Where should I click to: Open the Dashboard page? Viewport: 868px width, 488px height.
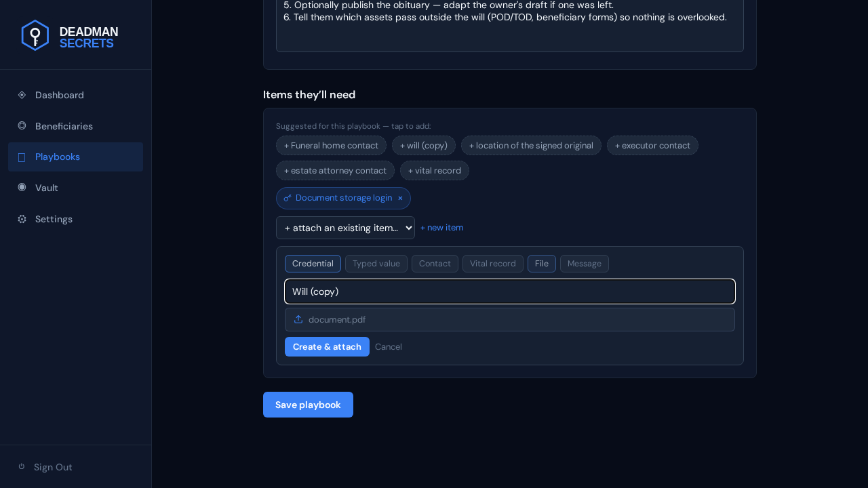(75, 95)
